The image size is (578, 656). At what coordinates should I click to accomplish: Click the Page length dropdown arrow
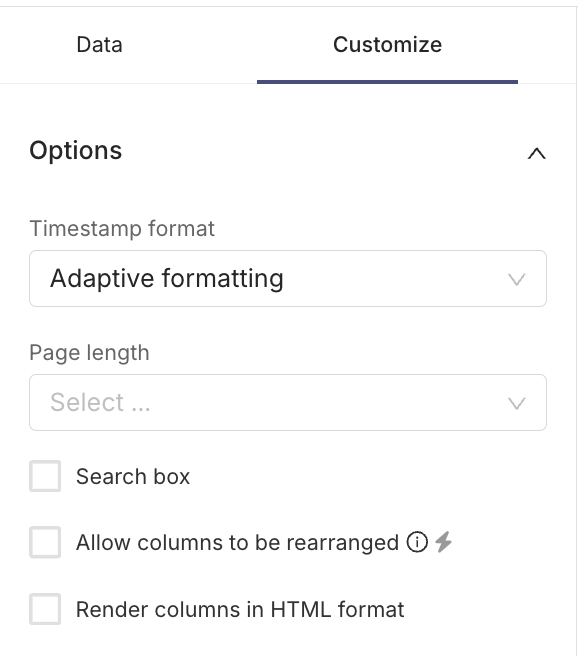coord(517,403)
